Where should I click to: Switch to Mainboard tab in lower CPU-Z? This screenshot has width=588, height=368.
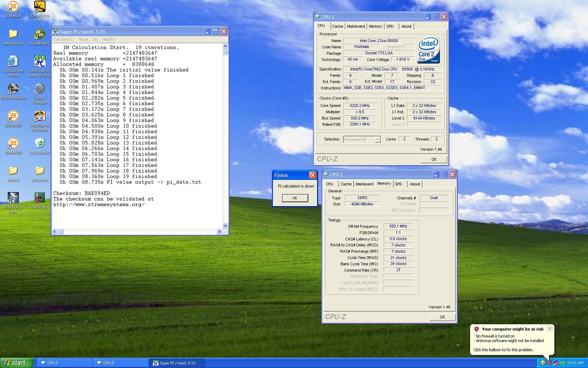tap(364, 184)
